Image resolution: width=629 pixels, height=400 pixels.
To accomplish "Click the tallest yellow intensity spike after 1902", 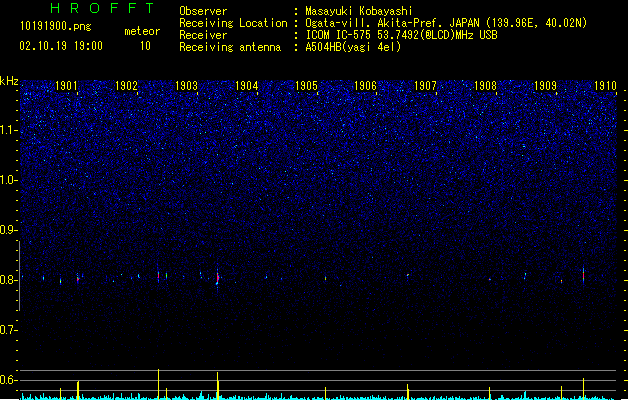I will point(158,384).
